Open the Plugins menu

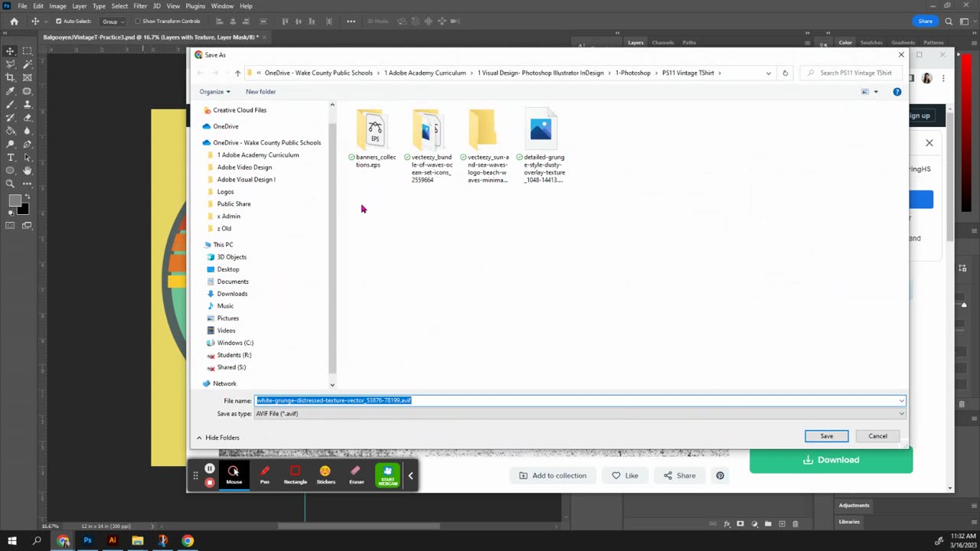pyautogui.click(x=195, y=6)
